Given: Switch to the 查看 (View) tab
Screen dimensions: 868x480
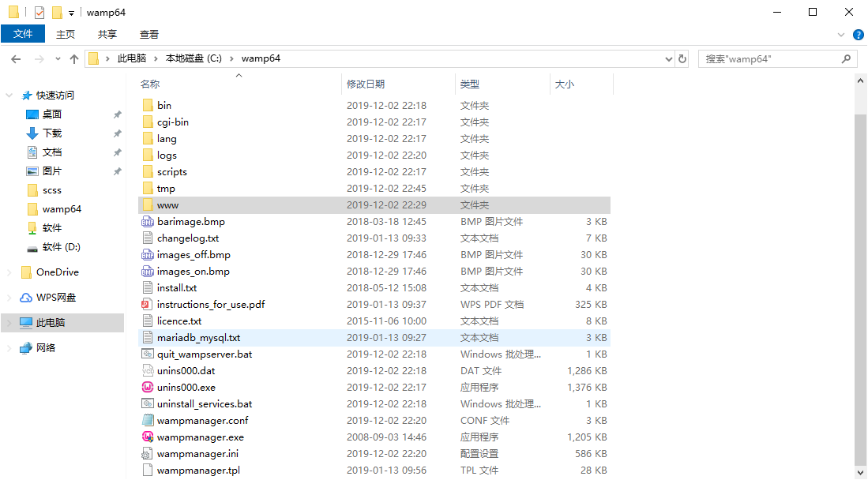Looking at the screenshot, I should coord(149,34).
